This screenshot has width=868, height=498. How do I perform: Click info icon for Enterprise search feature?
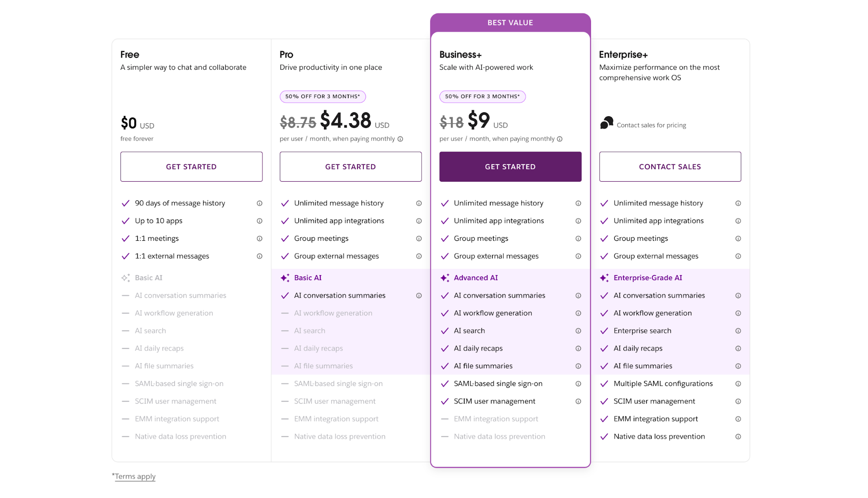pos(738,331)
